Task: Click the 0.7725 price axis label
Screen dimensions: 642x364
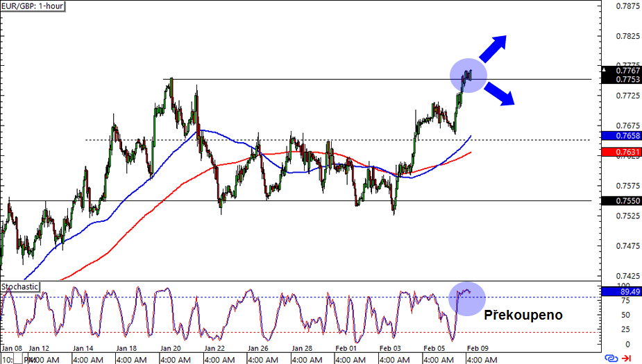Action: click(627, 96)
